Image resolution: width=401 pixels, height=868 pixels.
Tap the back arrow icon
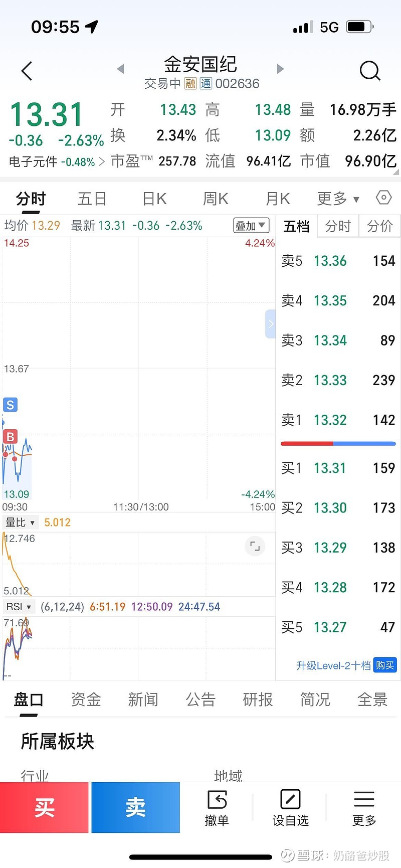27,71
